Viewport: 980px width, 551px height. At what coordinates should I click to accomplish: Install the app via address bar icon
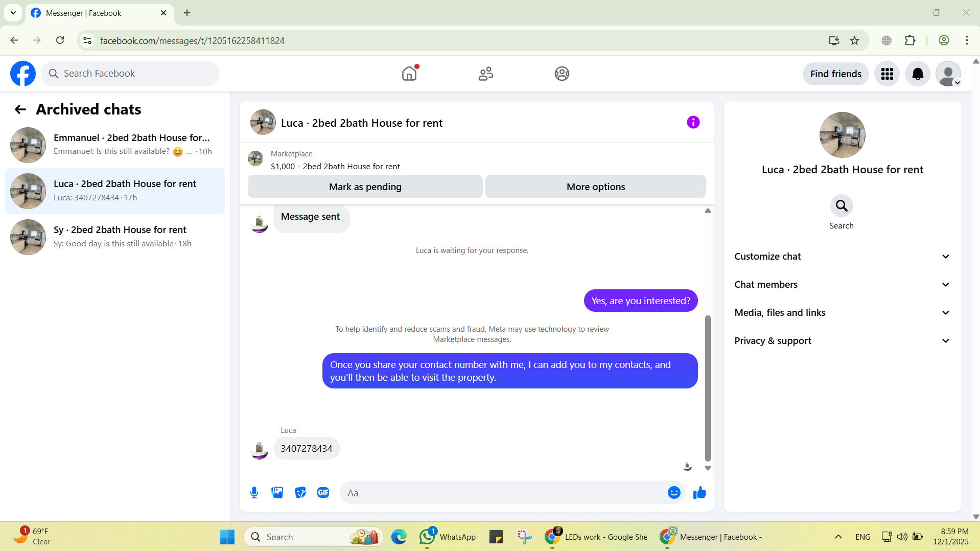[834, 40]
